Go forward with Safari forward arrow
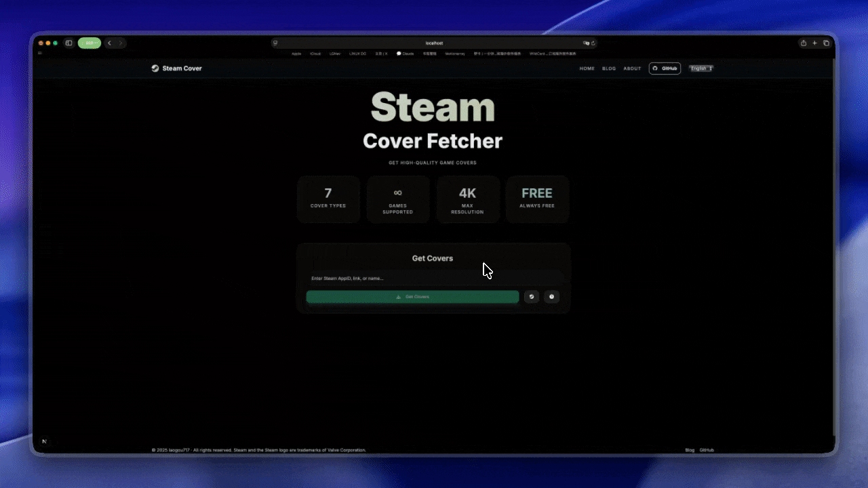 pyautogui.click(x=121, y=43)
